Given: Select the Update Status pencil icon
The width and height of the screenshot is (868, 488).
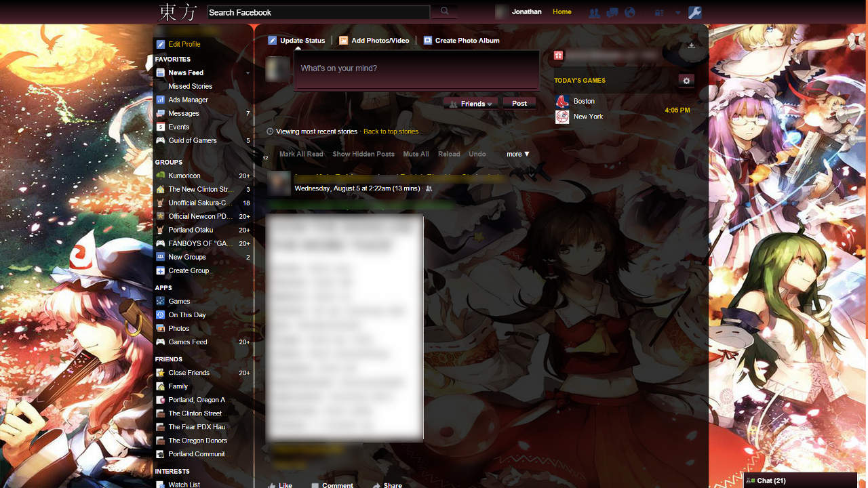Looking at the screenshot, I should pos(273,40).
